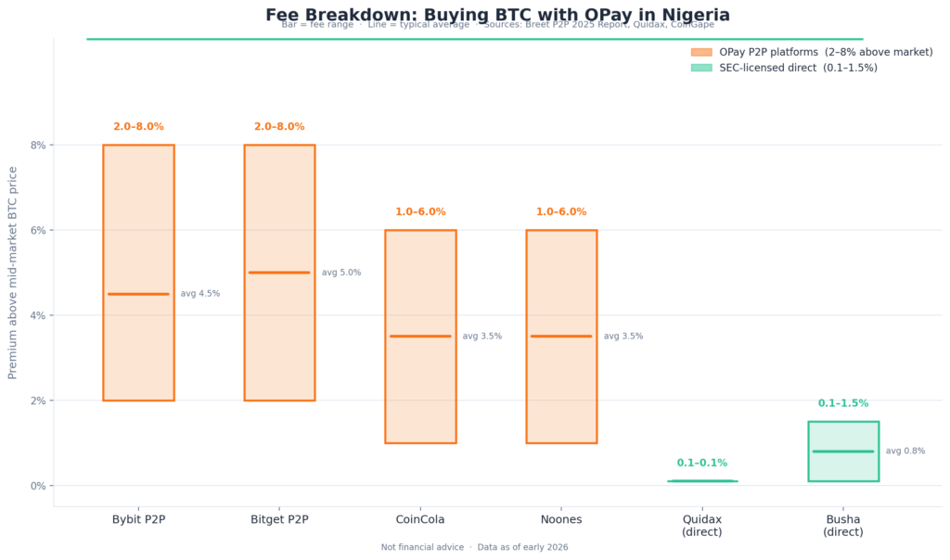
Task: Click the "avg 4.5%" annotation
Action: coord(200,294)
